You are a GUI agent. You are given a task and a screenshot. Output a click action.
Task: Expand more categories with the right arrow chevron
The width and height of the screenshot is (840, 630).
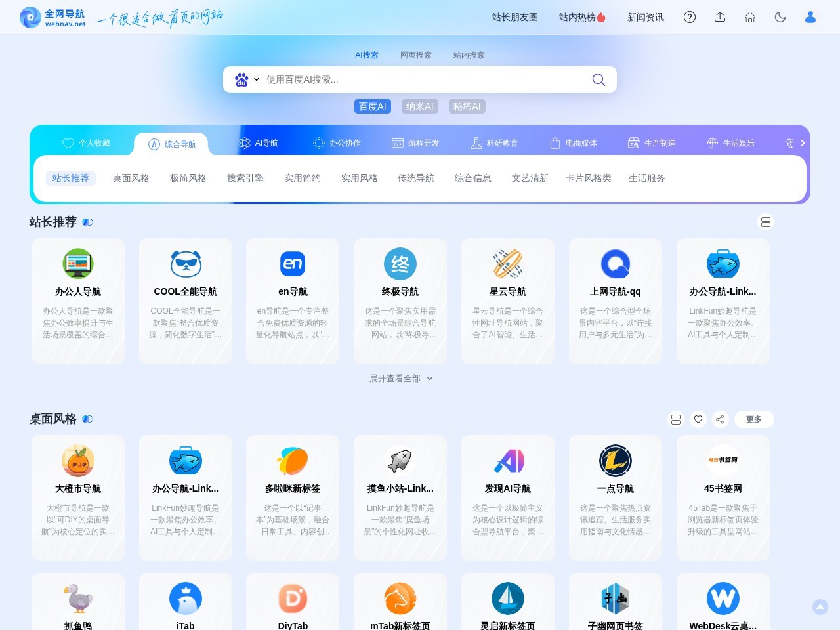(802, 142)
